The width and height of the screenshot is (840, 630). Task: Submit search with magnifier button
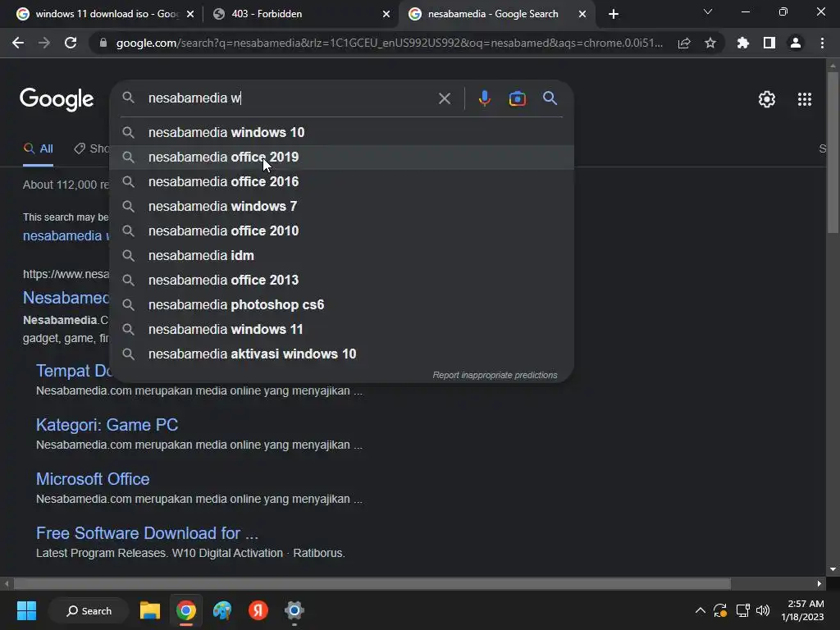[550, 98]
